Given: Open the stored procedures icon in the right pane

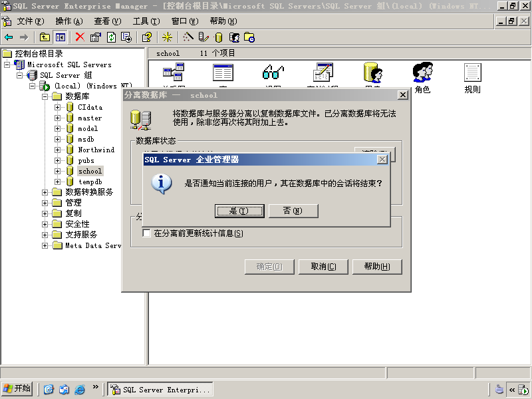Looking at the screenshot, I should tap(323, 72).
